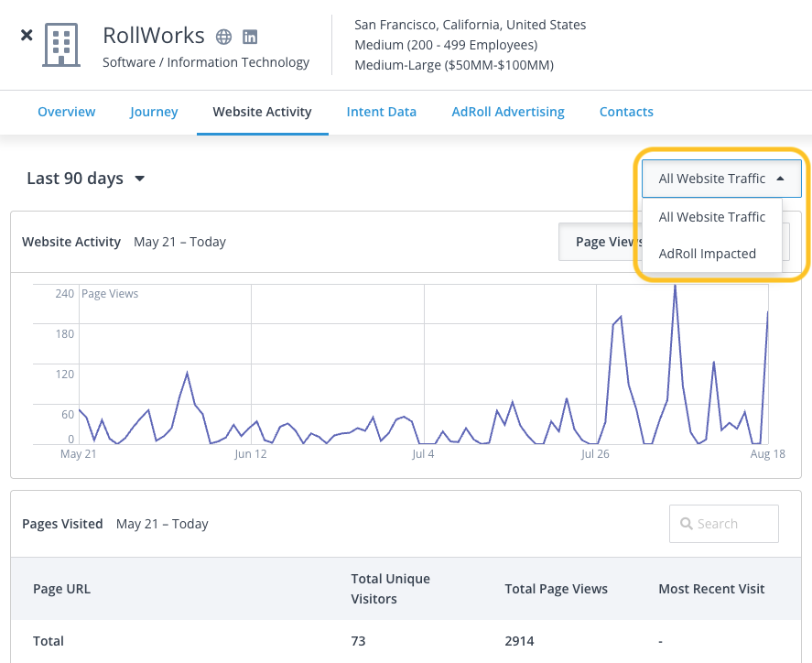The height and width of the screenshot is (663, 812).
Task: Click the Total Unique Visitors column header
Action: pos(391,589)
